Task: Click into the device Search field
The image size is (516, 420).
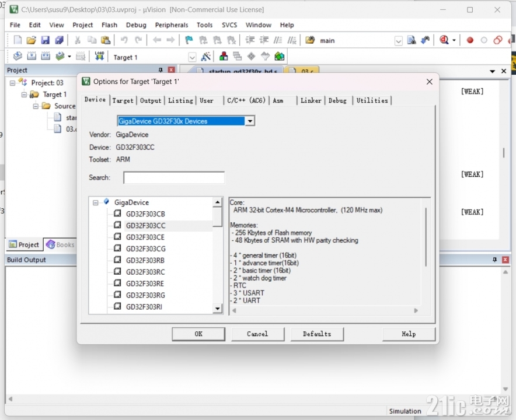Action: click(x=174, y=177)
